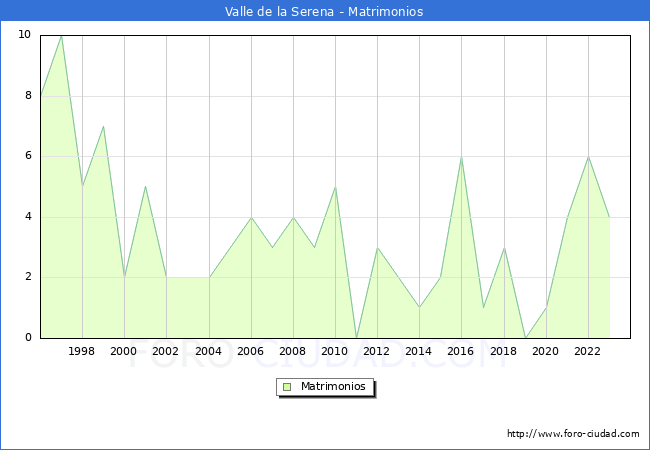This screenshot has width=650, height=450.
Task: Click the chart title 'Valle de la Serena - Matrimonios'
Action: click(x=324, y=11)
